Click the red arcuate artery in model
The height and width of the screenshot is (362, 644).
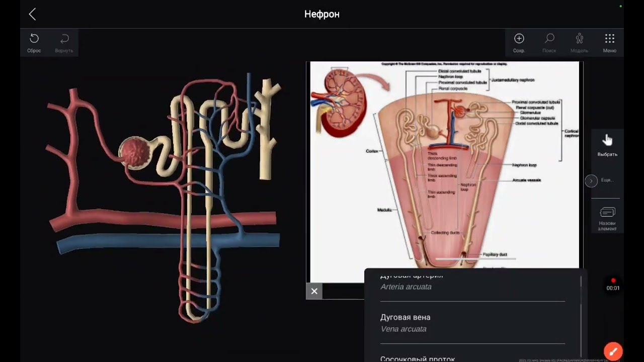(163, 220)
